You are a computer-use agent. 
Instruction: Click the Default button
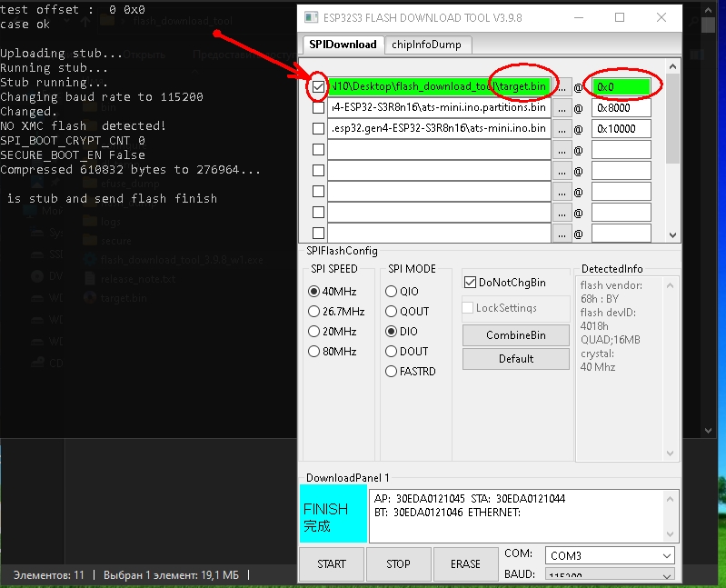(x=516, y=359)
